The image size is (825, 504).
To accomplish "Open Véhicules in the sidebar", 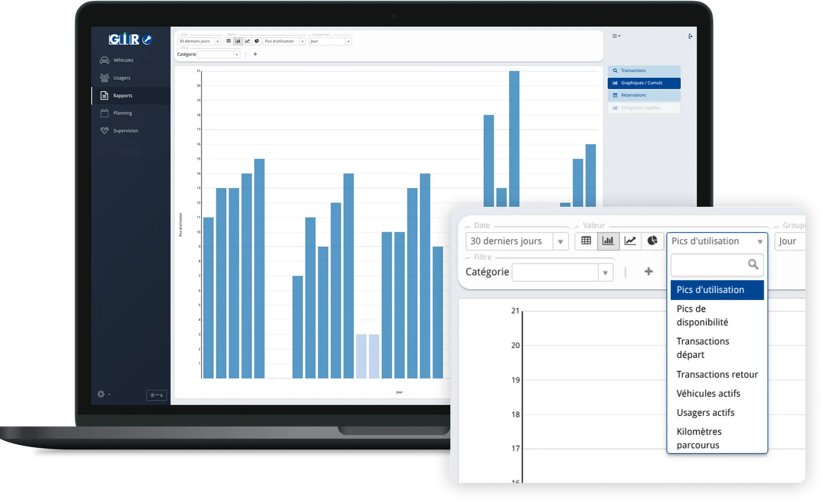I will click(x=123, y=60).
